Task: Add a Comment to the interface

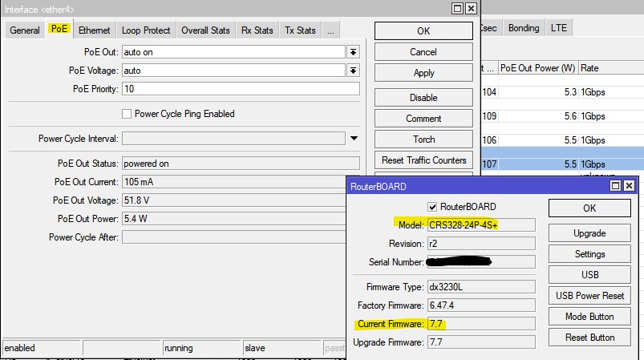Action: click(423, 119)
